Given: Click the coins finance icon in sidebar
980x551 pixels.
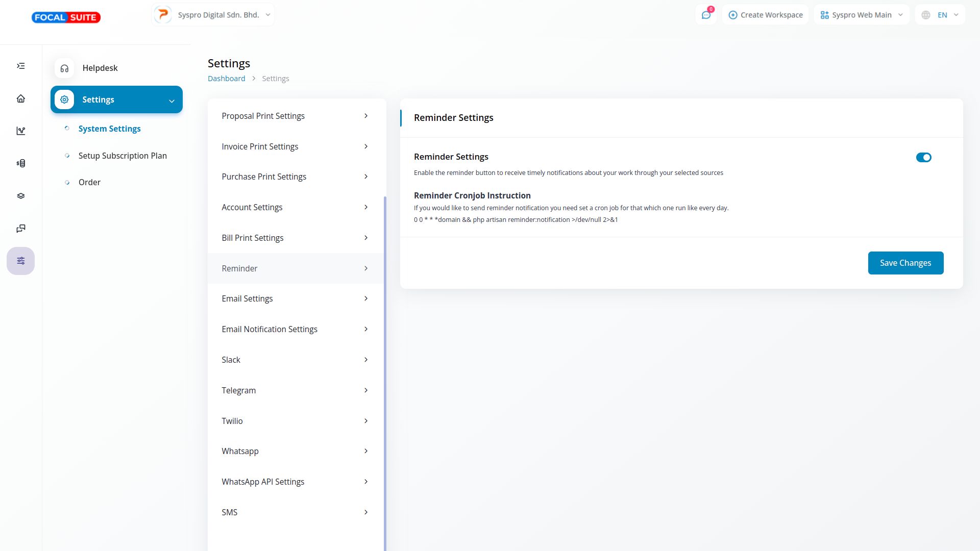Looking at the screenshot, I should coord(21,163).
